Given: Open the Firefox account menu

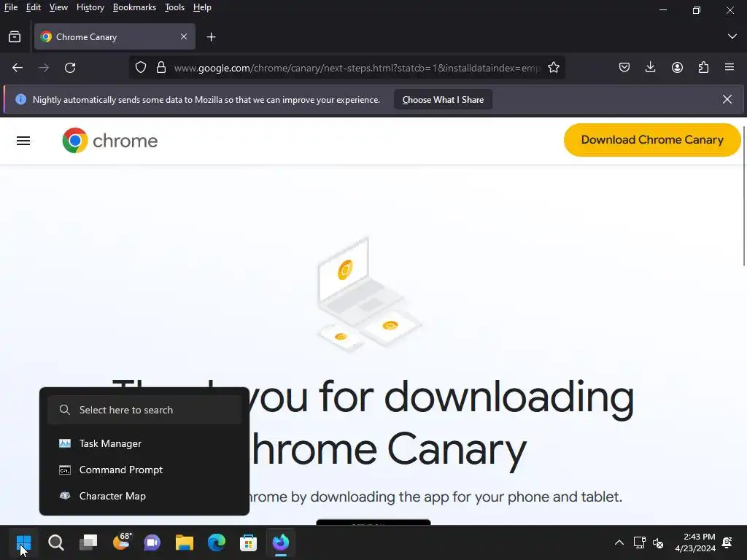Looking at the screenshot, I should pyautogui.click(x=677, y=68).
